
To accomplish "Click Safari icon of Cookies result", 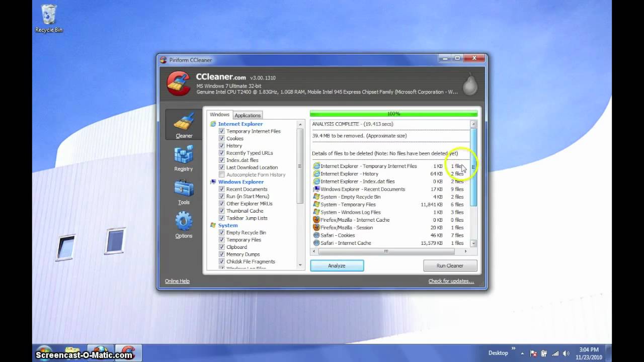I will (316, 235).
